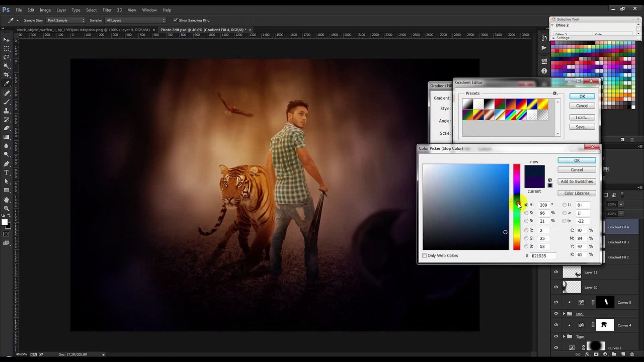Open the Layer menu
Viewport: 644px width, 362px height.
click(x=61, y=10)
